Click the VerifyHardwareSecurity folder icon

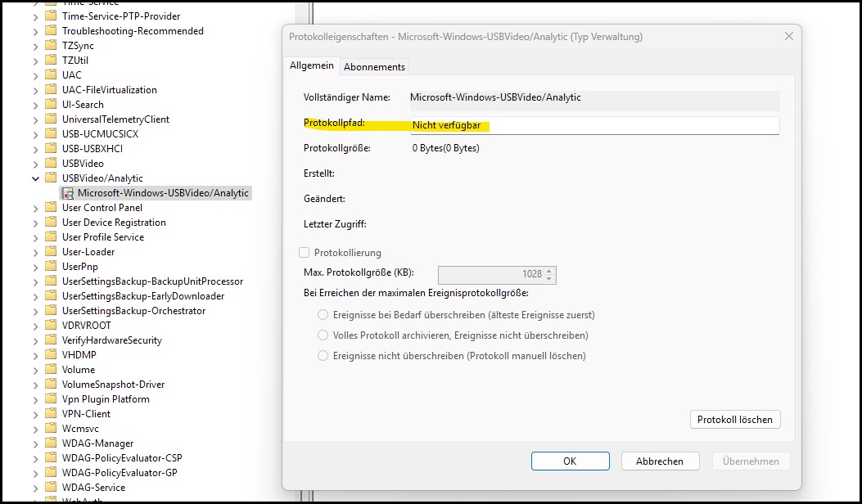pos(51,340)
